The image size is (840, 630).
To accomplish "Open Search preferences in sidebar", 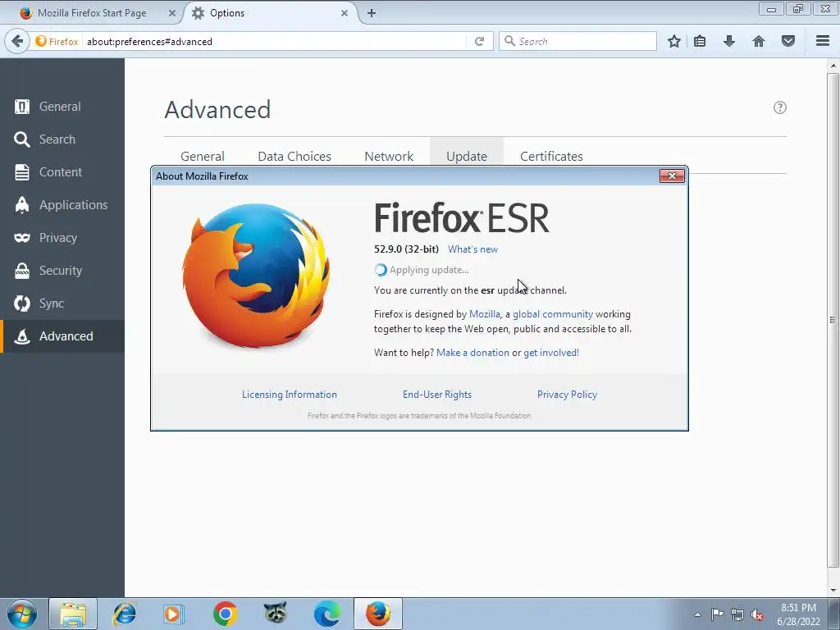I will [62, 139].
